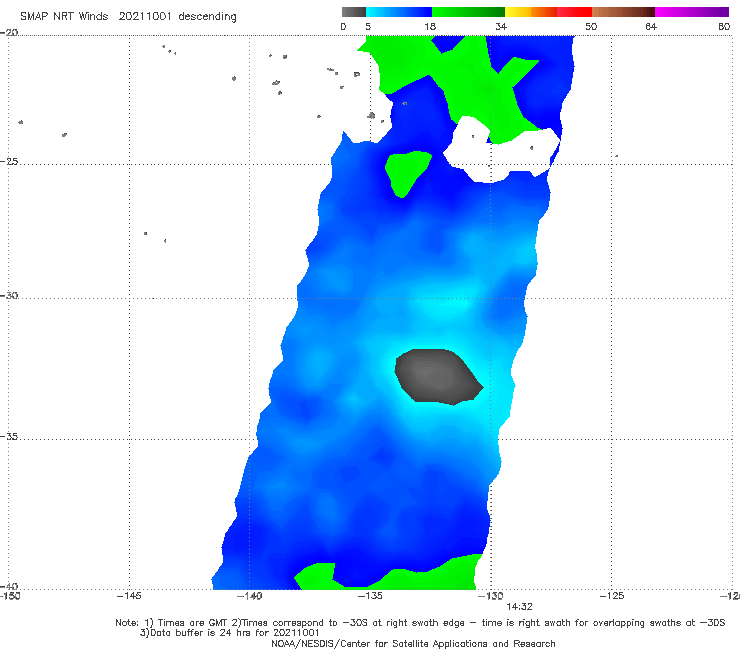
Task: Select the latitude axis label "-40"
Action: tap(9, 586)
